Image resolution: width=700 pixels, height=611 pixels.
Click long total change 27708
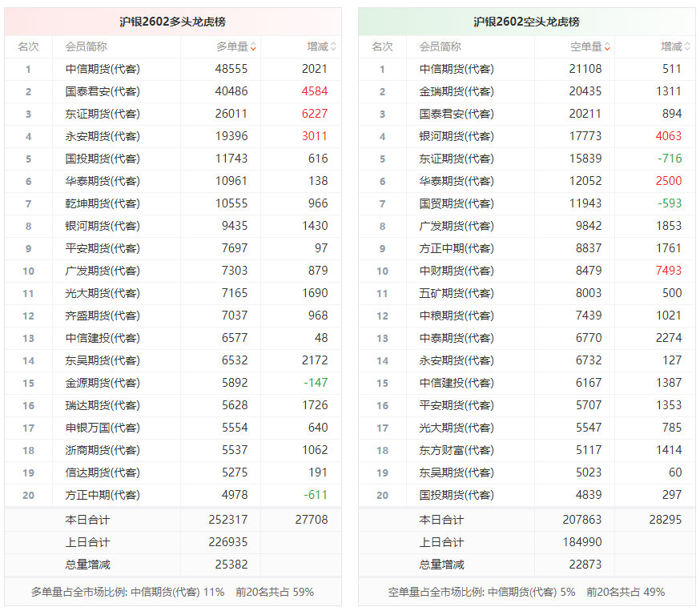tap(312, 520)
